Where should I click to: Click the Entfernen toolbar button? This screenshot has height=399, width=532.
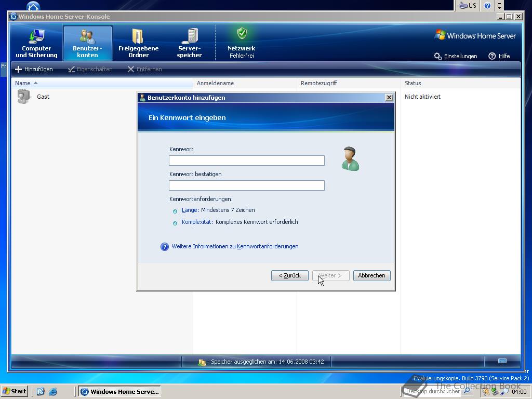coord(145,69)
